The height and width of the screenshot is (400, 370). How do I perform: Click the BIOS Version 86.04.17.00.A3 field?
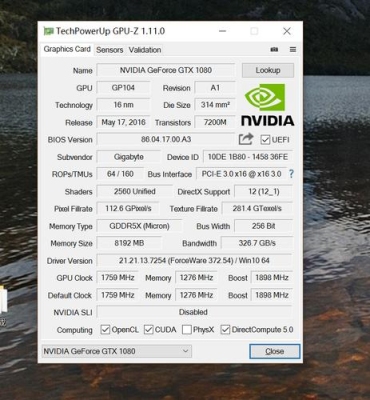click(166, 139)
